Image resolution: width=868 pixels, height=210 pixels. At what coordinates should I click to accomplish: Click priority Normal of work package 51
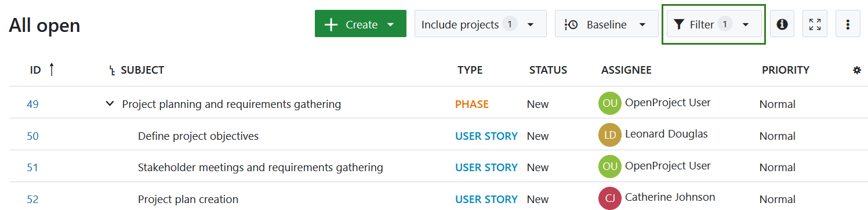[x=778, y=168]
